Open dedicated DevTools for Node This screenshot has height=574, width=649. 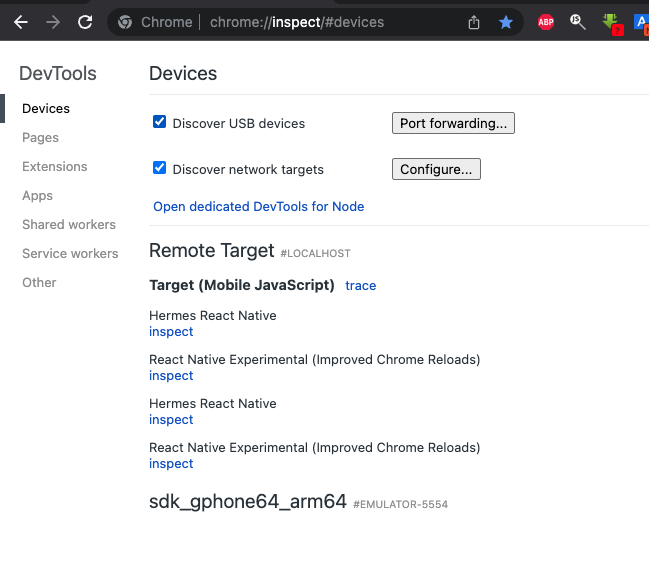coord(259,207)
